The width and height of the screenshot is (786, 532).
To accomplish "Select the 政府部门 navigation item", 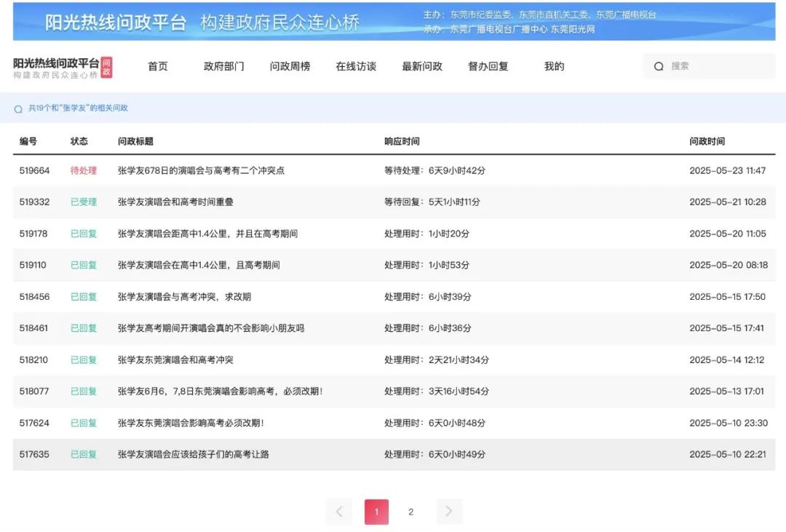I will [x=222, y=65].
